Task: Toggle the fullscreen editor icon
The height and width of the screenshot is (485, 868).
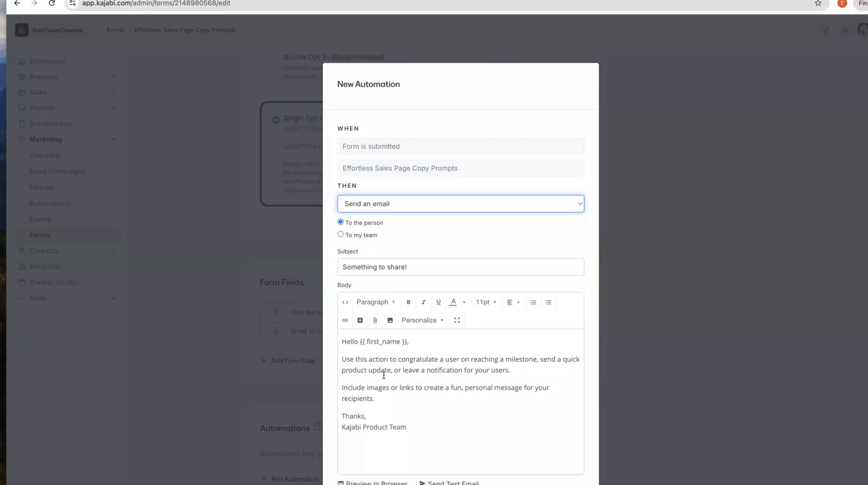Action: tap(457, 320)
